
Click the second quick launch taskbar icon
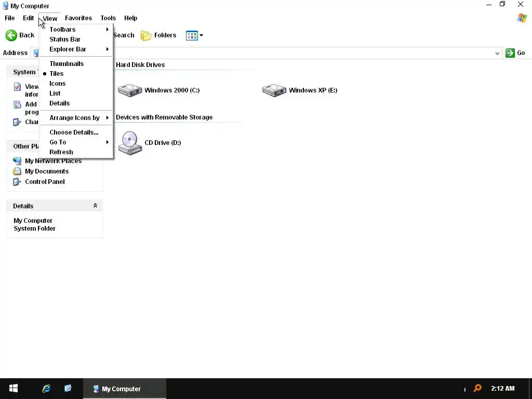tap(68, 388)
